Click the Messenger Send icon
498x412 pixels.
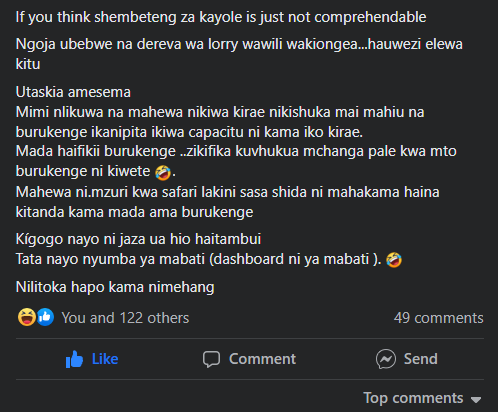(x=386, y=359)
